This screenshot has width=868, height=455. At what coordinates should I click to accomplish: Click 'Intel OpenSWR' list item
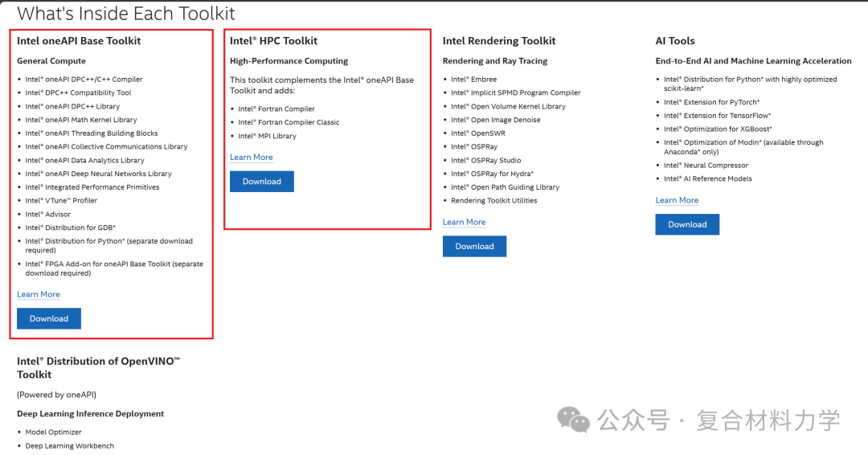point(477,133)
